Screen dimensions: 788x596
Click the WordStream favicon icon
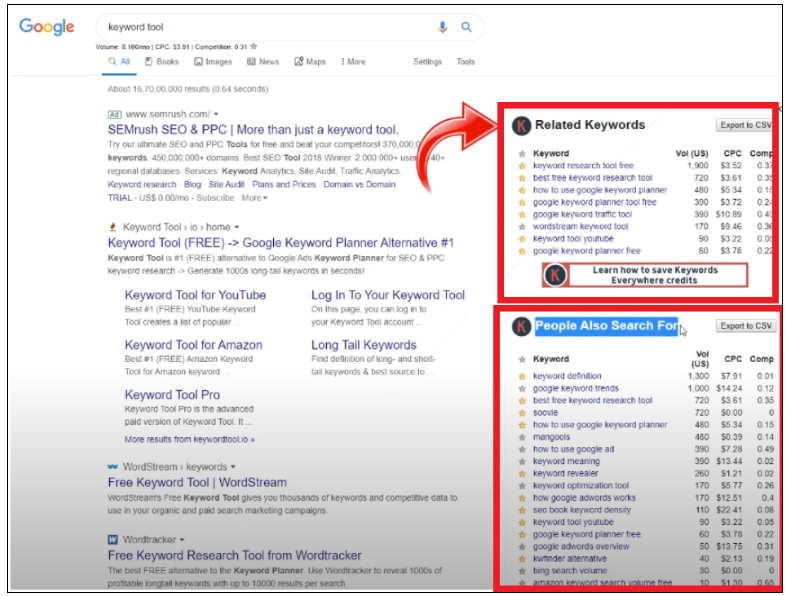pos(113,467)
